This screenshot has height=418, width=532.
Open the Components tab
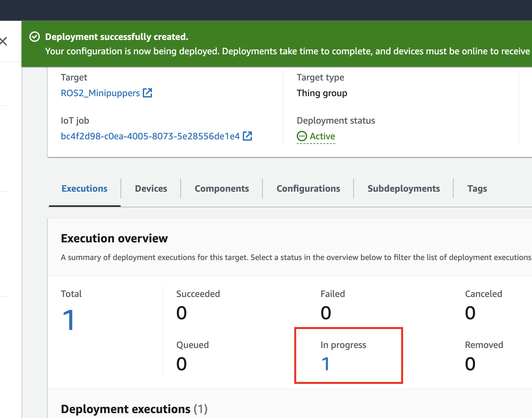pos(222,189)
